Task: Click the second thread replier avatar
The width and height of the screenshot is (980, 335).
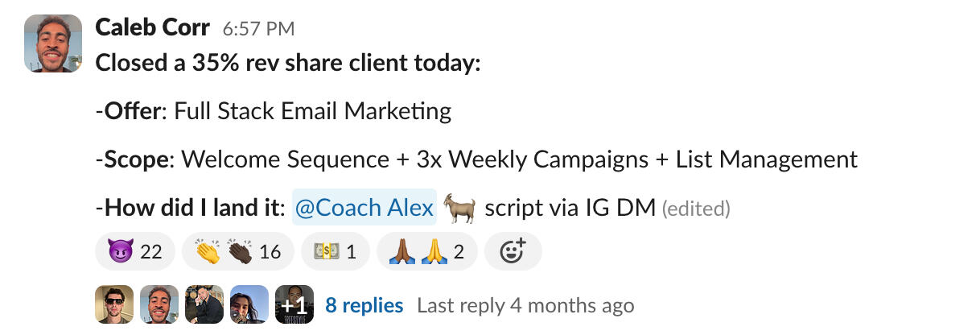Action: tap(159, 305)
